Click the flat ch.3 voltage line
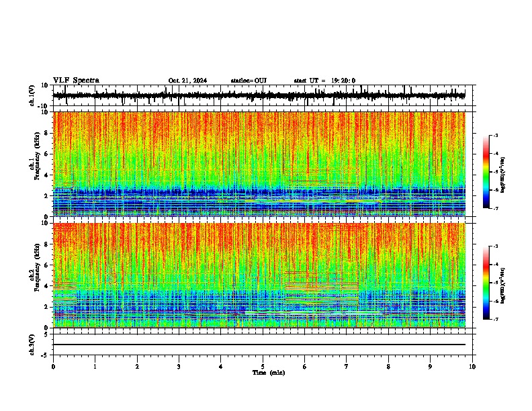This screenshot has width=532, height=411. tap(259, 345)
